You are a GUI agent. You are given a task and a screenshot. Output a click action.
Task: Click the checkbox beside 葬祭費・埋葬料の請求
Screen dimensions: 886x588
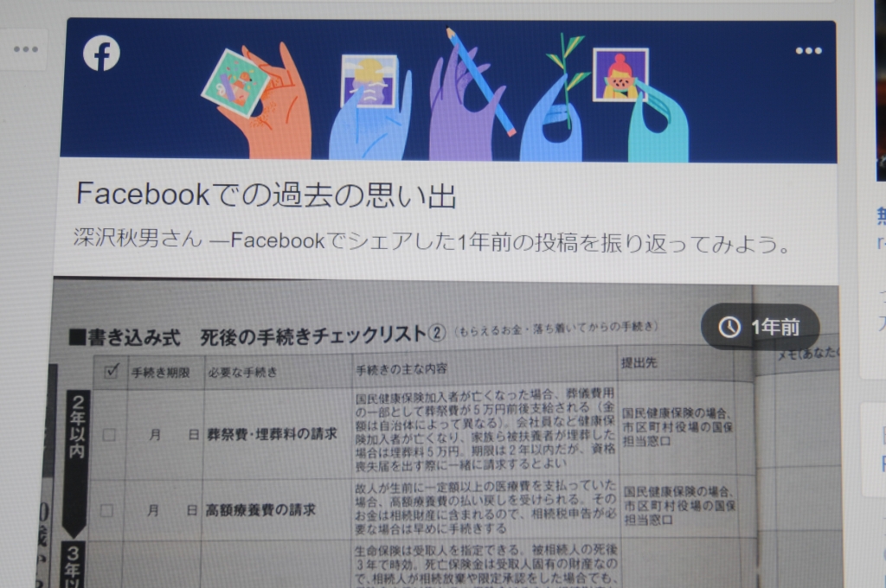[x=109, y=434]
